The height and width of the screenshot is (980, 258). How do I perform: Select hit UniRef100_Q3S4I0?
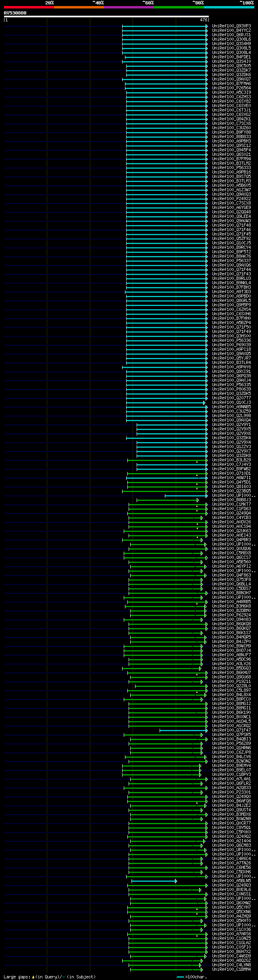pos(231,61)
